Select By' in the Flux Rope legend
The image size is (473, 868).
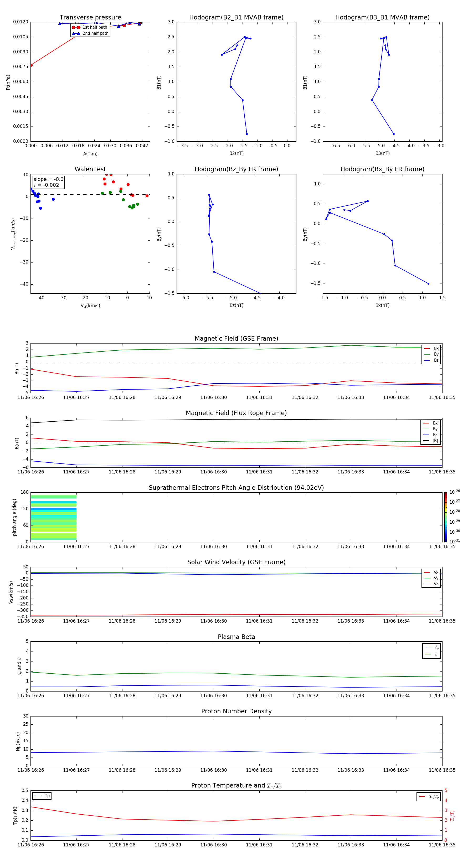coord(431,429)
